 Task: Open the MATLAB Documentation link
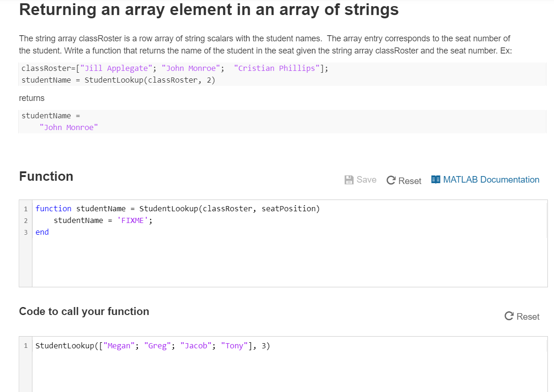point(490,179)
